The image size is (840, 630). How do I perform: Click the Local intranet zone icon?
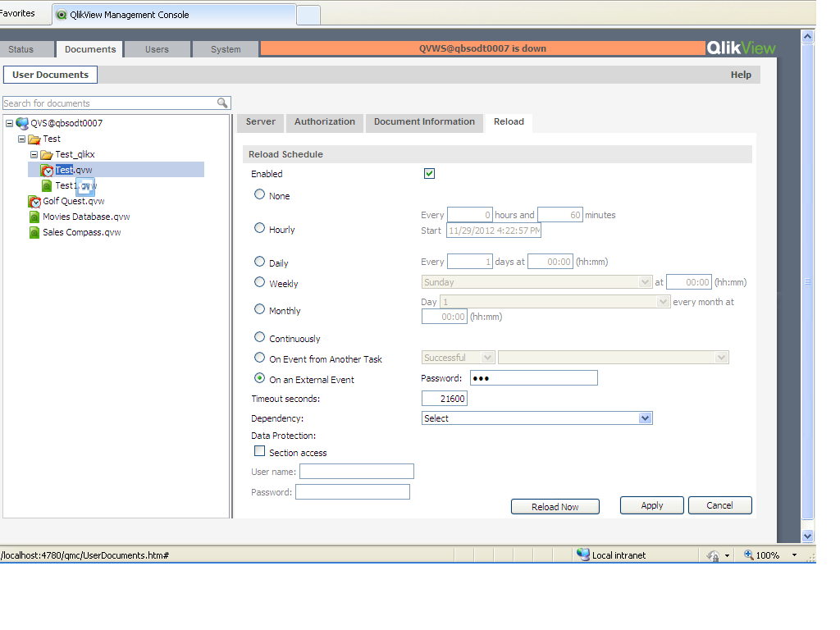(x=583, y=555)
